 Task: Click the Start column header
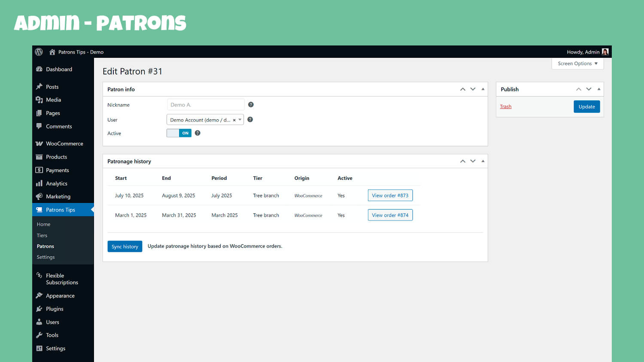121,178
